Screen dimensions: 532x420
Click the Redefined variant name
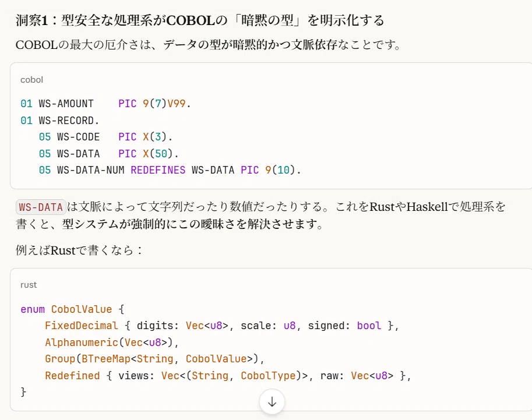72,376
